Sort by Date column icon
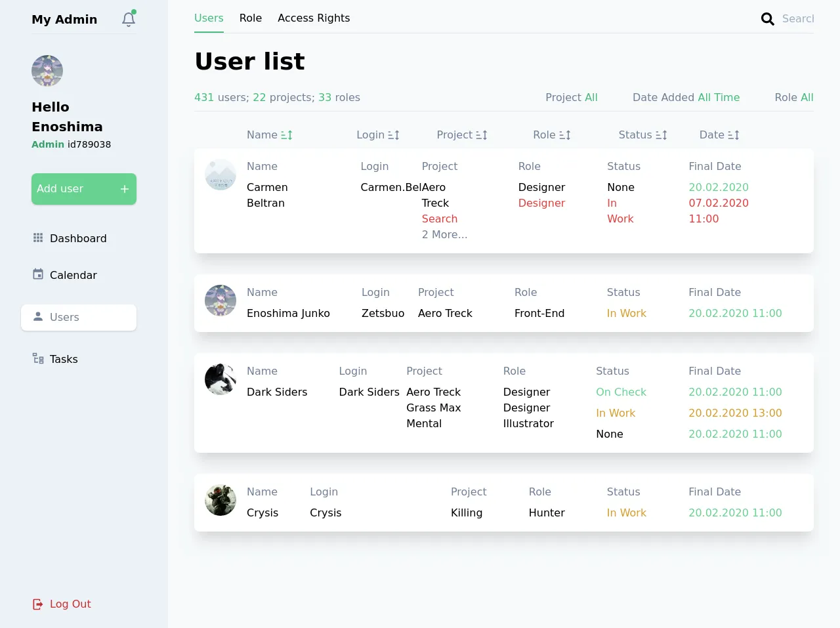 point(733,135)
